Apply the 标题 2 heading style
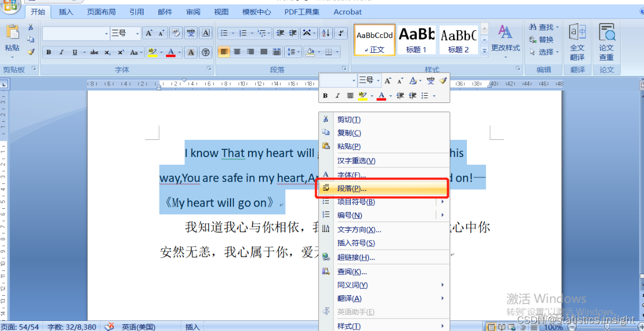644x331 pixels. point(458,40)
